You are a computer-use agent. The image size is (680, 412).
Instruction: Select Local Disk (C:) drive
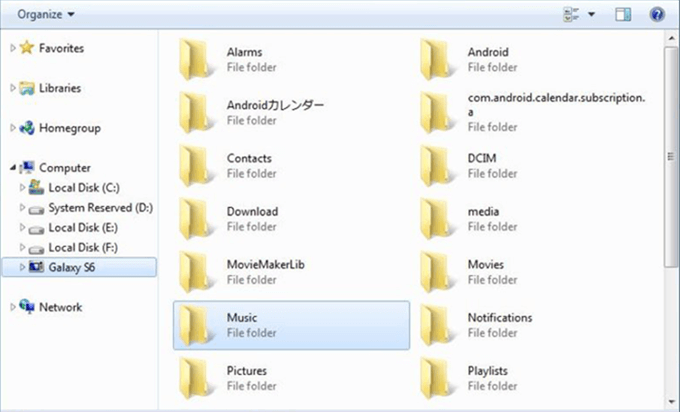pos(84,188)
